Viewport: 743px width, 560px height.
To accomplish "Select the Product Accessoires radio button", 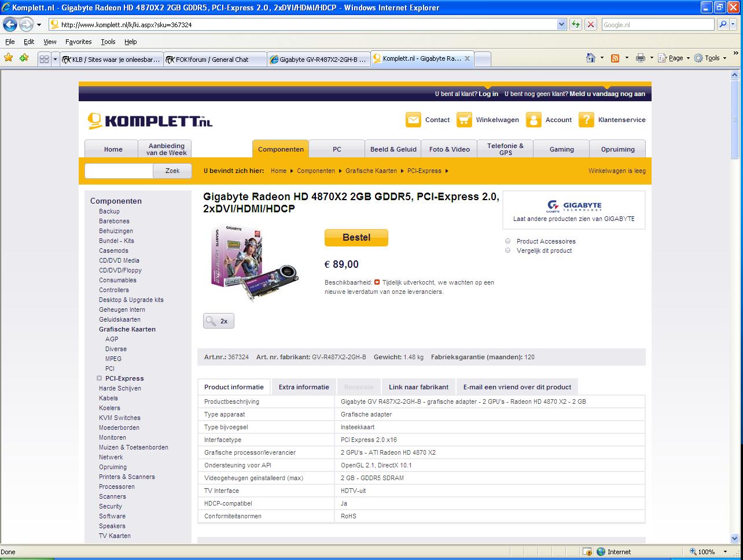I will point(507,241).
